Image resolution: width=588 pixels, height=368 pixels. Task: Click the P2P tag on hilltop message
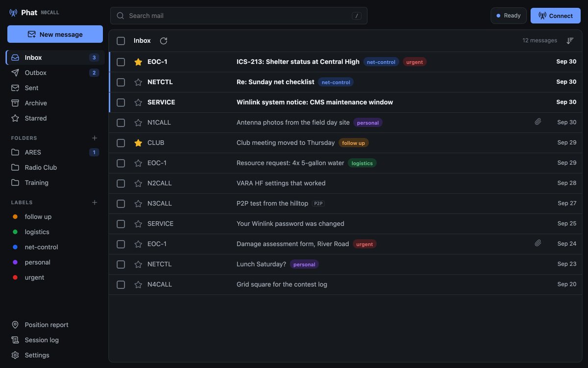[x=318, y=203]
